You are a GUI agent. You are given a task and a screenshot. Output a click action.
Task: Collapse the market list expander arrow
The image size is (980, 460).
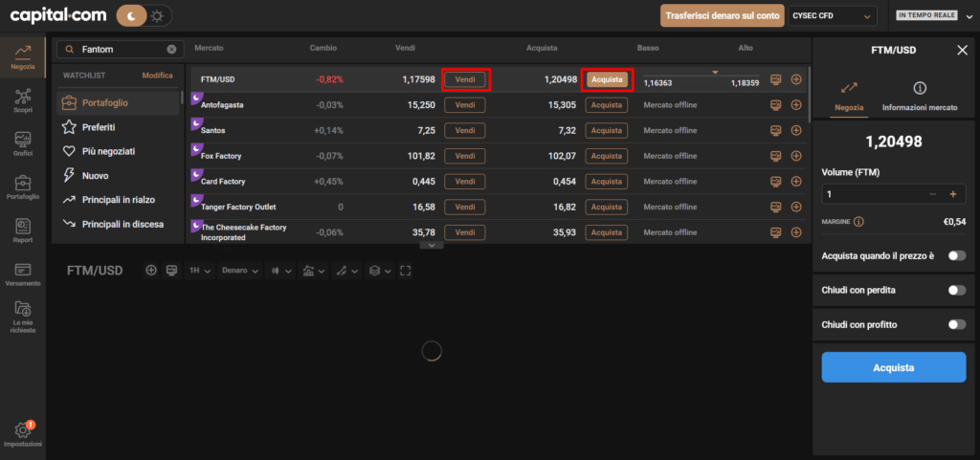click(432, 245)
